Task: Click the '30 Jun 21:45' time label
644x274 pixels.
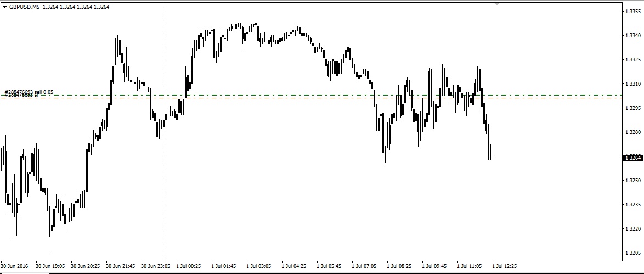Action: pos(120,266)
